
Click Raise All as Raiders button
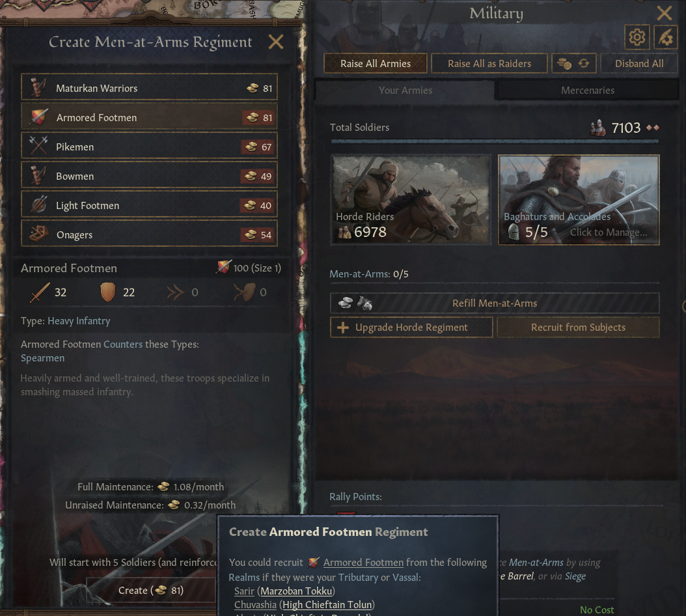click(x=489, y=63)
